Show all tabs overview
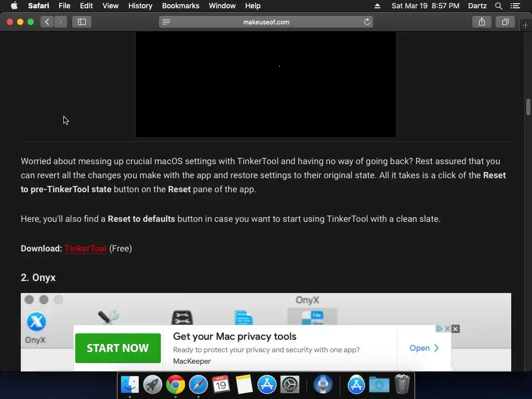532x399 pixels. [505, 22]
